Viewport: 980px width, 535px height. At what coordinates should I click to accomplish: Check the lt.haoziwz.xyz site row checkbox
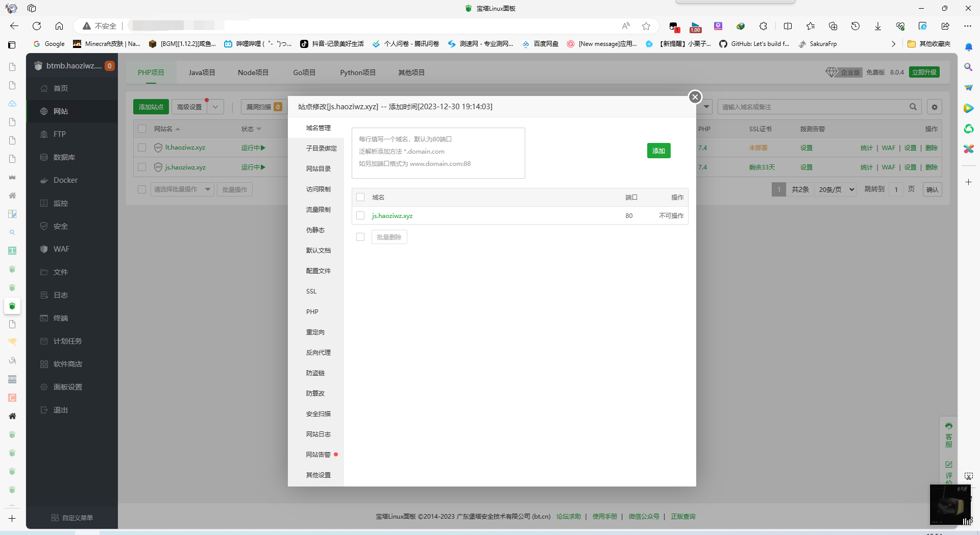pyautogui.click(x=142, y=148)
